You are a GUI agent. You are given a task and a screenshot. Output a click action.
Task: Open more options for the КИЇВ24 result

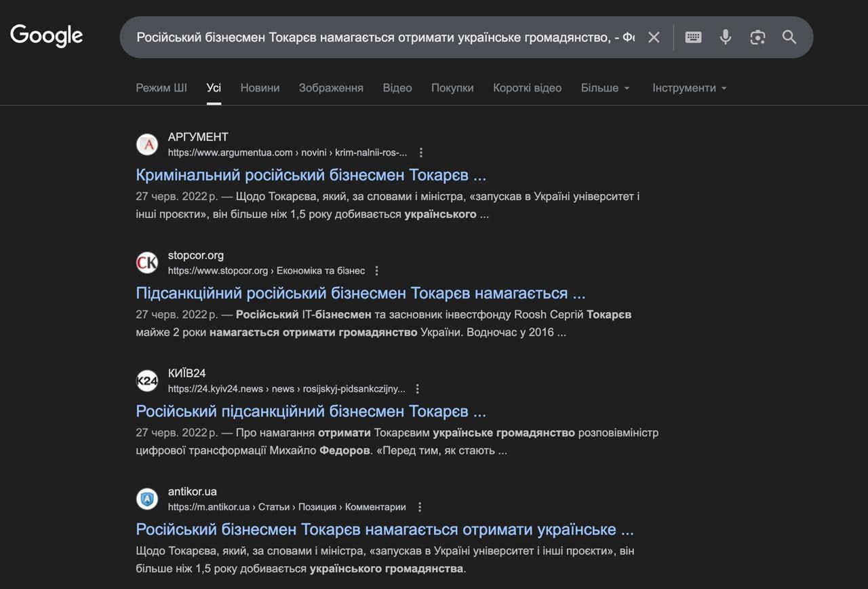click(x=418, y=389)
